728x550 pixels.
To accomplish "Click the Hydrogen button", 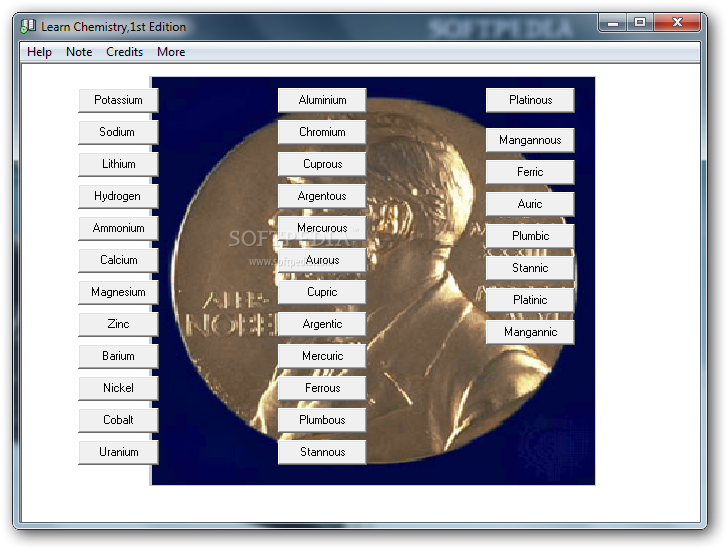I will pos(118,196).
